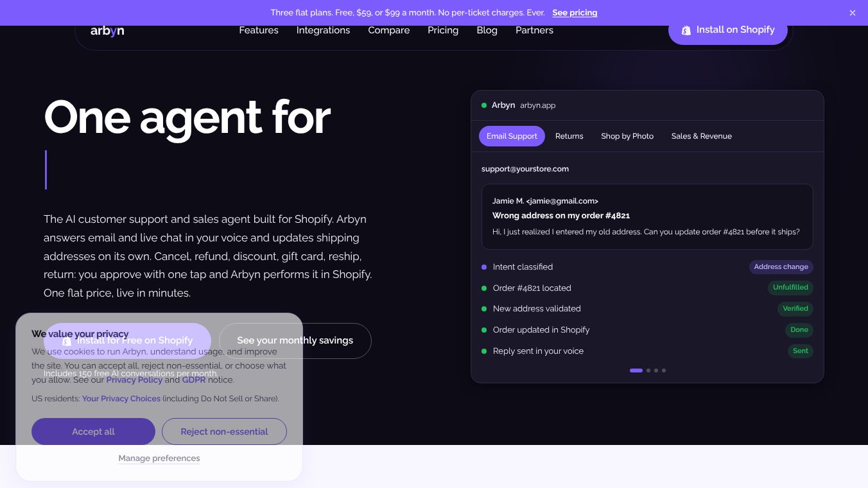Screen dimensions: 868x488
Task: Follow the See pricing banner link
Action: [575, 13]
